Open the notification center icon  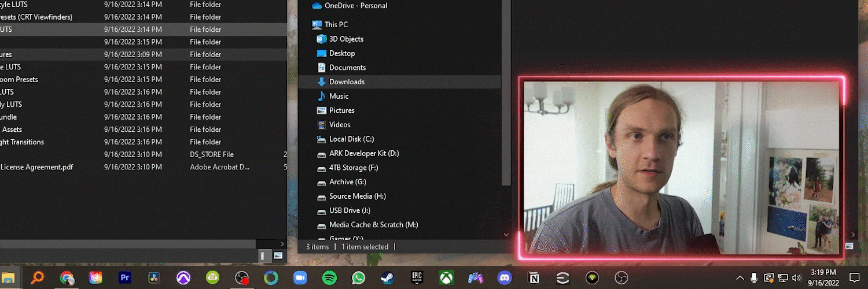(x=854, y=278)
